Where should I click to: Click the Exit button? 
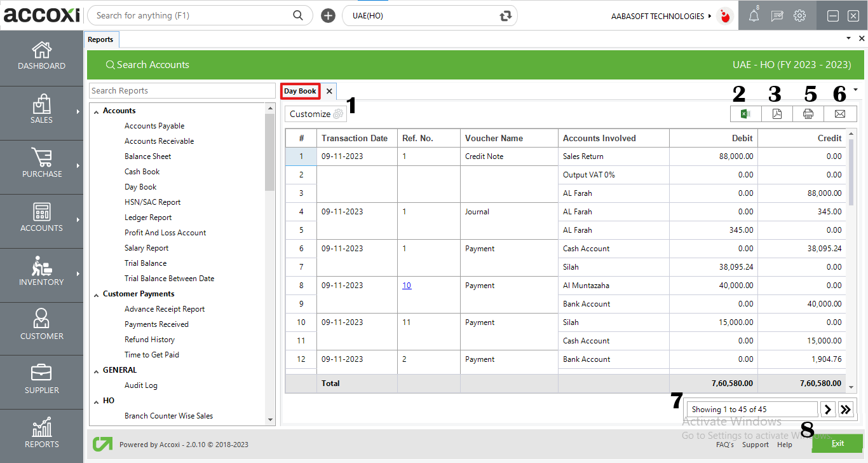click(x=837, y=443)
